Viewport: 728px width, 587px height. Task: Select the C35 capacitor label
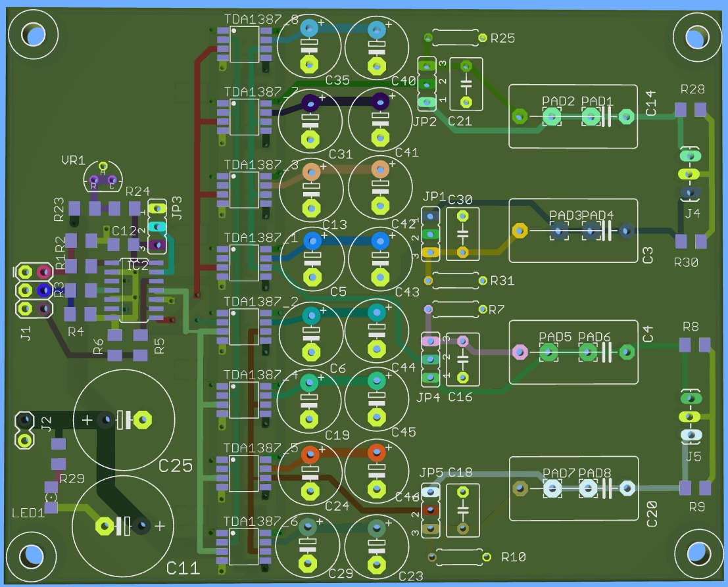point(337,80)
